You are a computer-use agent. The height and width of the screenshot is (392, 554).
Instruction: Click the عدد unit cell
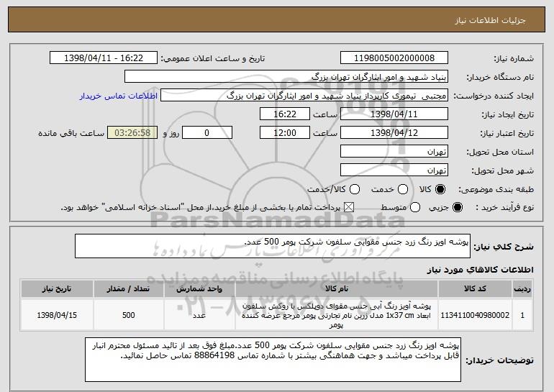[x=199, y=315]
